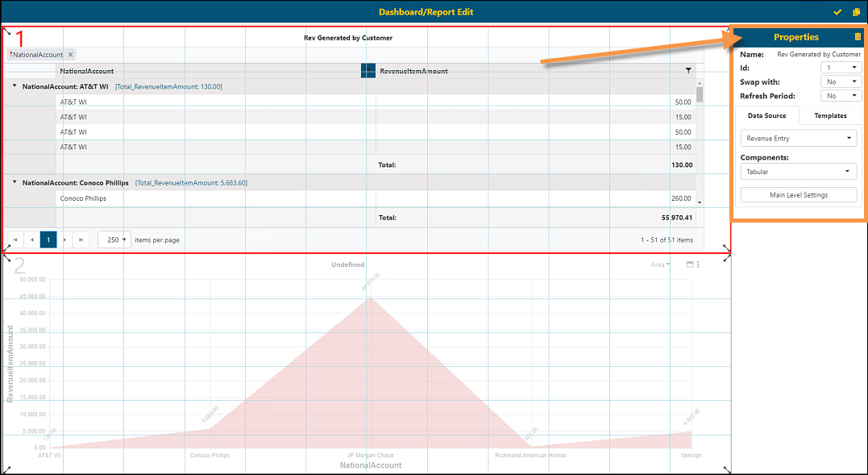Open the Id dropdown in Properties
The height and width of the screenshot is (475, 868).
(x=841, y=68)
